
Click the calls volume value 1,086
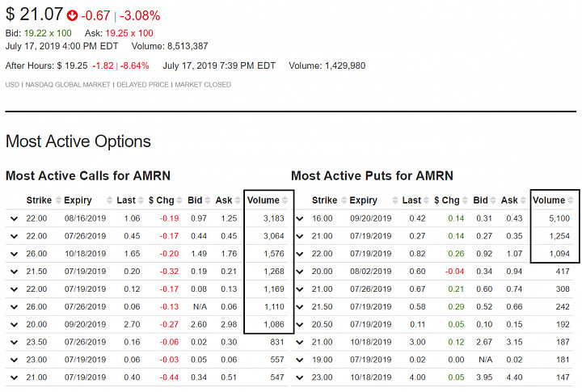[274, 324]
